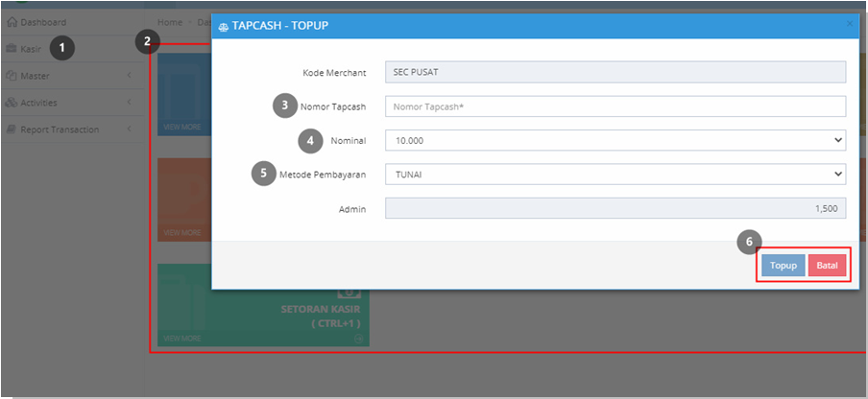Go to Dashboard in the sidebar

coord(43,23)
